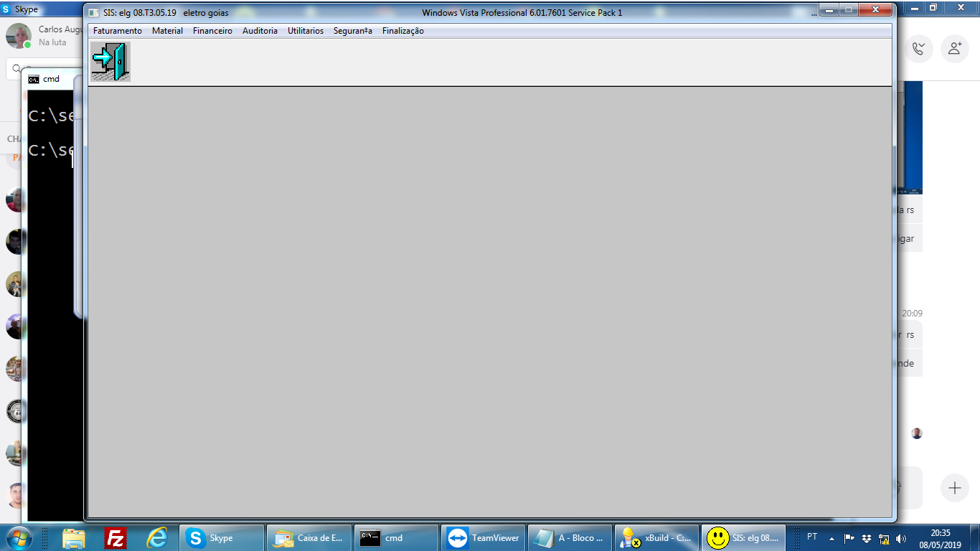Open Carlos profile avatar in Skype
980x551 pixels.
18,36
